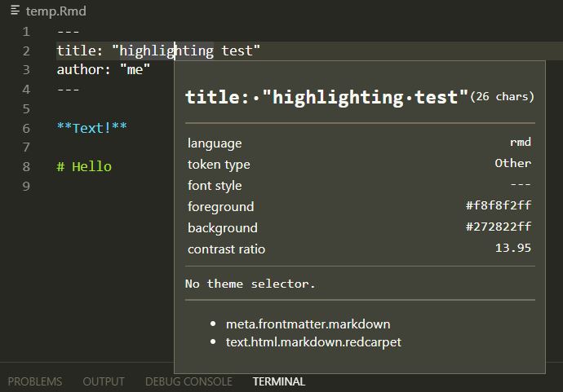Click the "me" string on line 3
Image resolution: width=563 pixels, height=392 pixels.
pos(135,69)
